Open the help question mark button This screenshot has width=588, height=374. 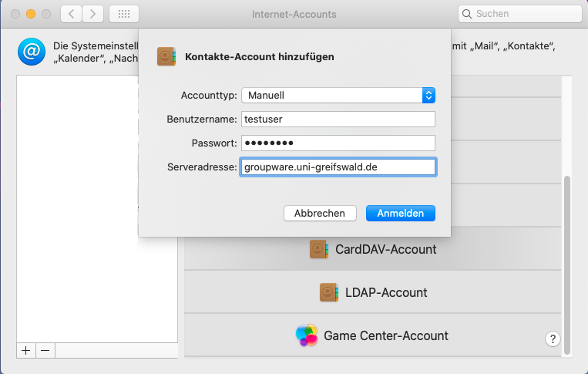click(x=553, y=339)
